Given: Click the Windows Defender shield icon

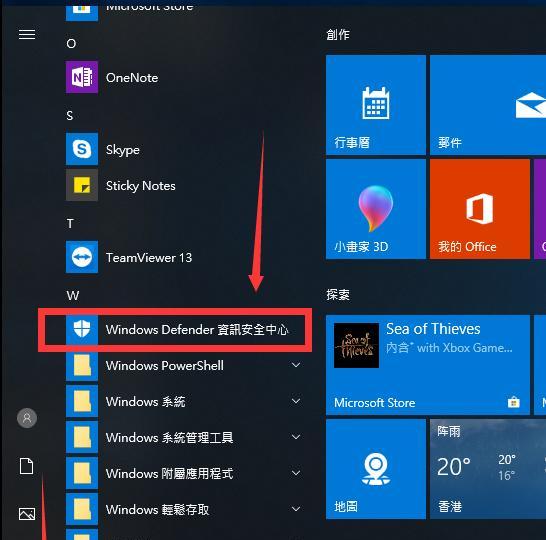Looking at the screenshot, I should tap(82, 329).
